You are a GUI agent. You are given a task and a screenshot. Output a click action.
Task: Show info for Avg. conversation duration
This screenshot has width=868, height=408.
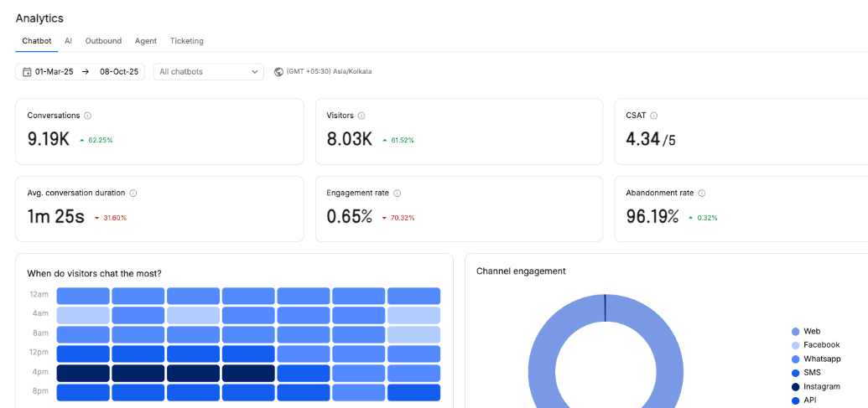(133, 194)
